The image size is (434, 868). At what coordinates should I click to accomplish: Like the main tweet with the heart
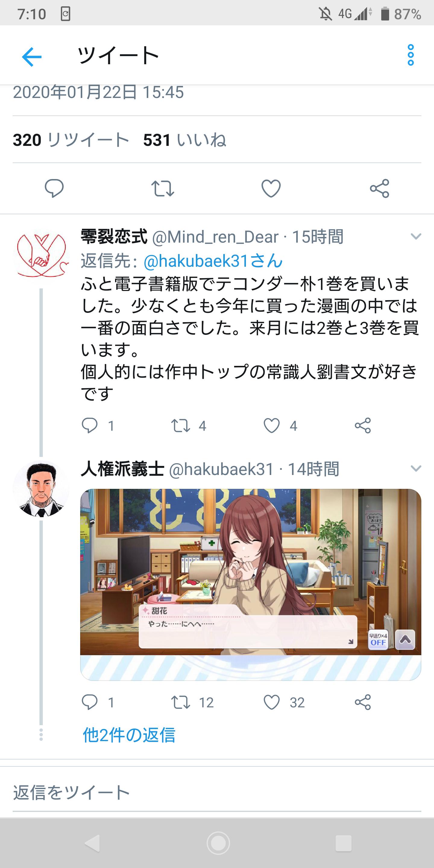pyautogui.click(x=271, y=188)
